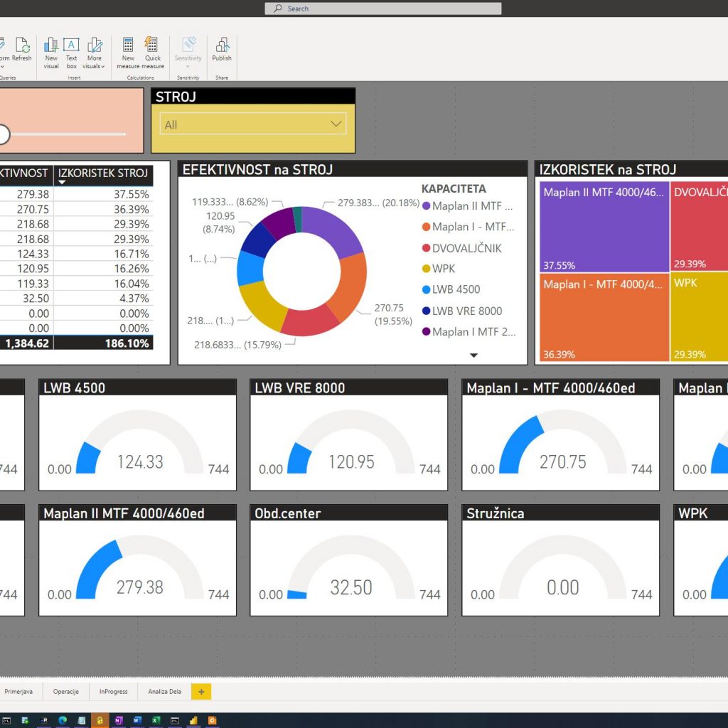Select the Stružnica gauge visual
This screenshot has width=728, height=728.
[560, 560]
